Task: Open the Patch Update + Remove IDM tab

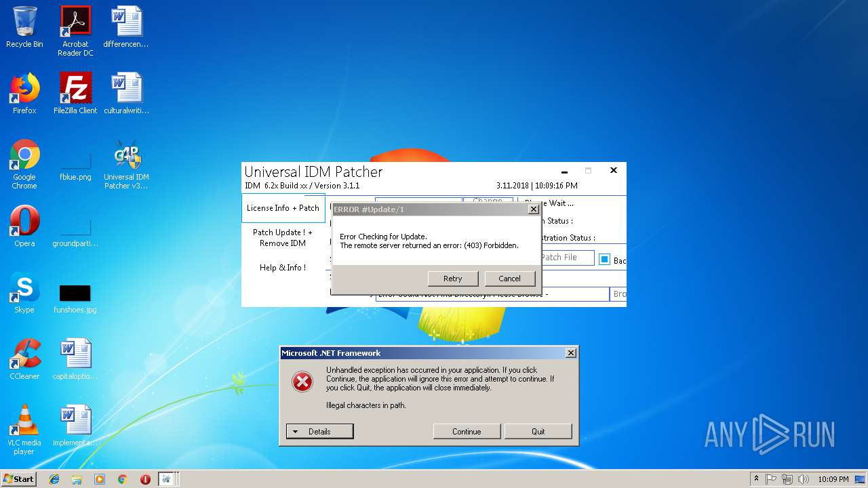Action: 283,237
